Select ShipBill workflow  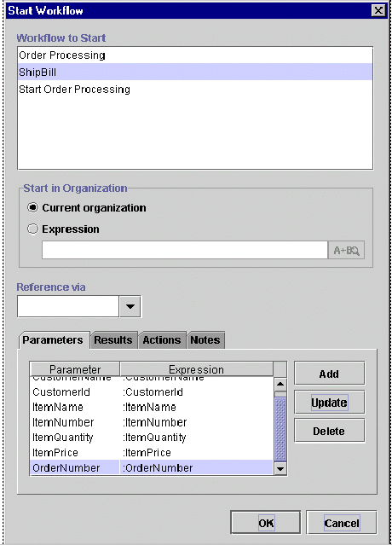tap(195, 72)
